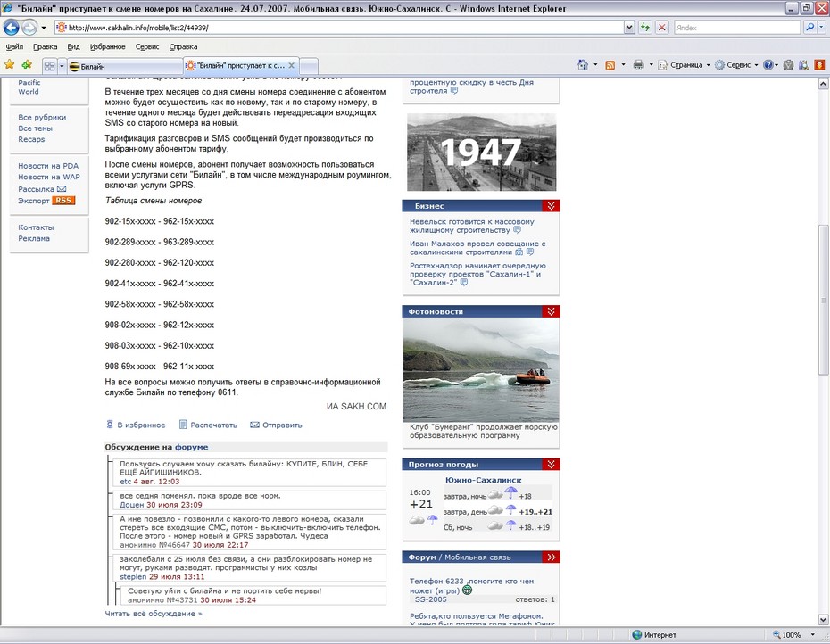Screen dimensions: 830x644
Task: Click the search magnifier icon
Action: pyautogui.click(x=809, y=28)
